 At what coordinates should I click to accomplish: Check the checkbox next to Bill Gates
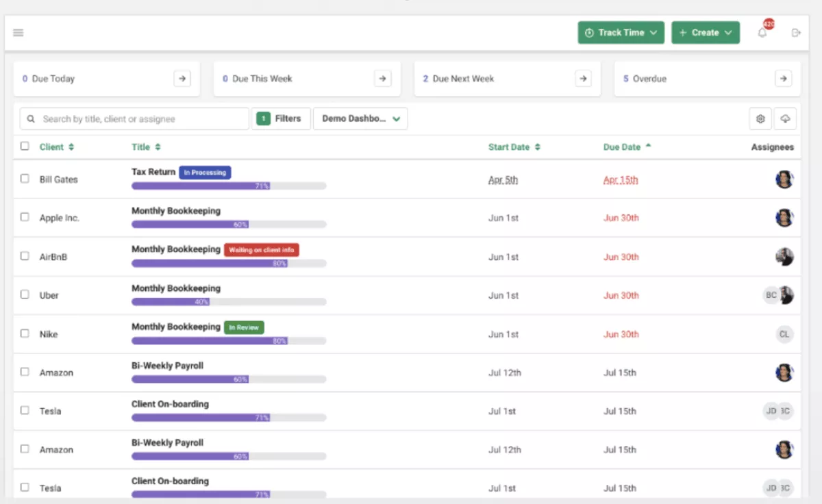point(25,179)
